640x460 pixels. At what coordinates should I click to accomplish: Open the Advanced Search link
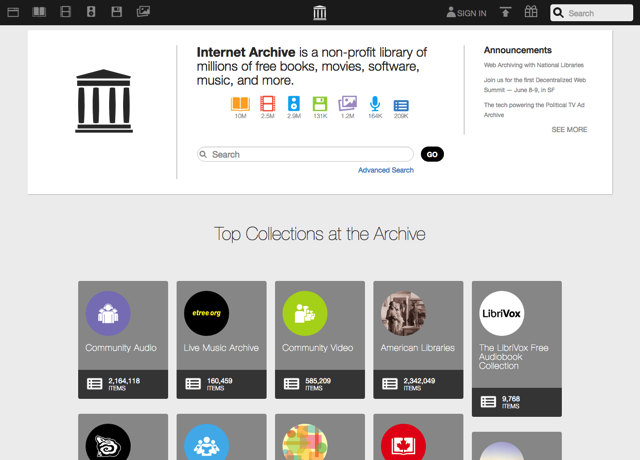point(386,170)
